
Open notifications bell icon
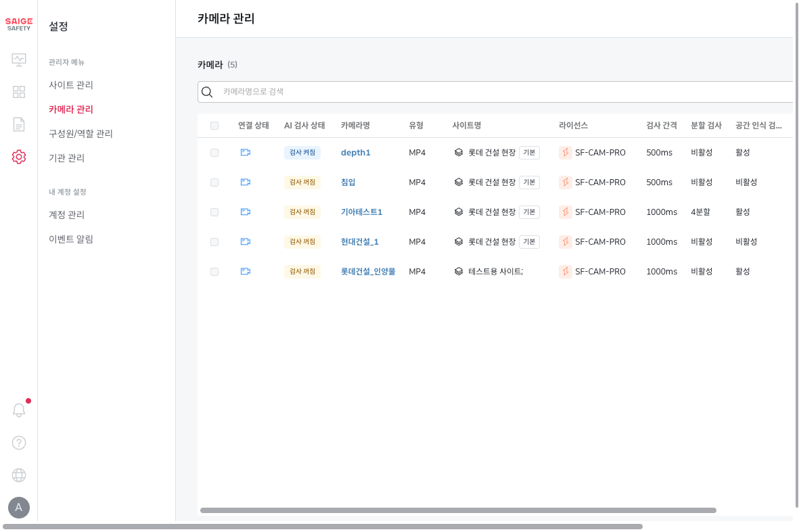[19, 410]
